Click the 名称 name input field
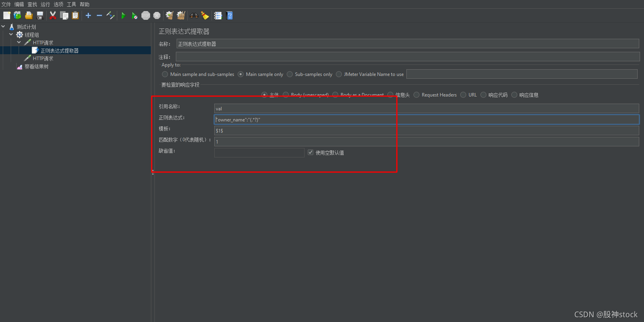The image size is (644, 322). 408,44
